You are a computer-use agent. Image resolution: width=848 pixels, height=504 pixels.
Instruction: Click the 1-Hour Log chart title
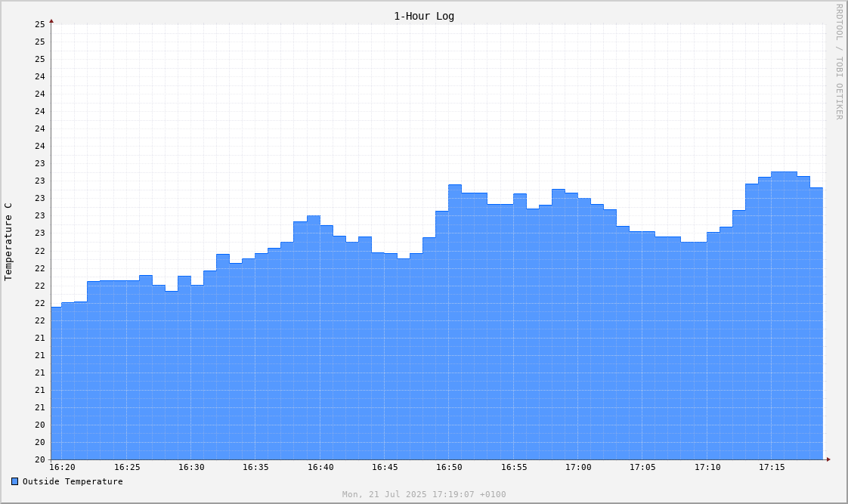pyautogui.click(x=424, y=16)
